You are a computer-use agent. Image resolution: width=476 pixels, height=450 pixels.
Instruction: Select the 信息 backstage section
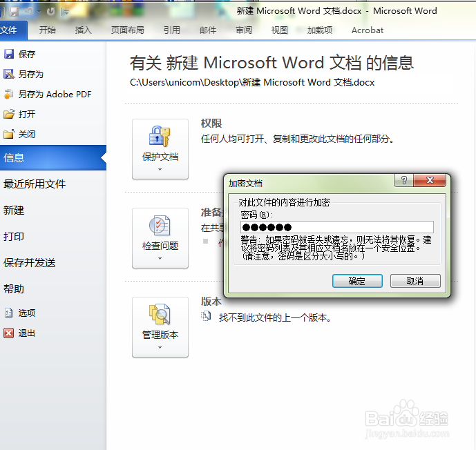click(53, 157)
